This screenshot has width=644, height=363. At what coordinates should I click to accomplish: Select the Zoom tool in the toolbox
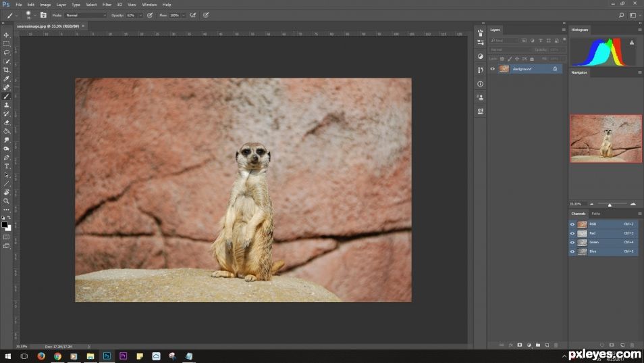[x=6, y=201]
